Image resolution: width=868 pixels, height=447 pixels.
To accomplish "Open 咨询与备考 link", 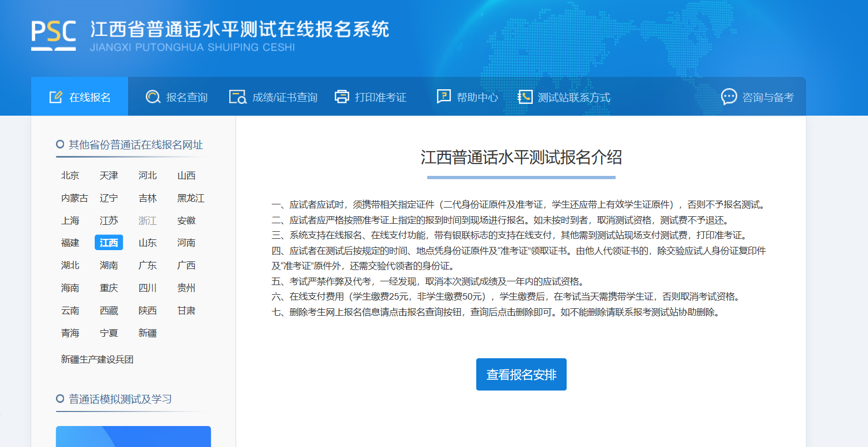I will (x=758, y=97).
